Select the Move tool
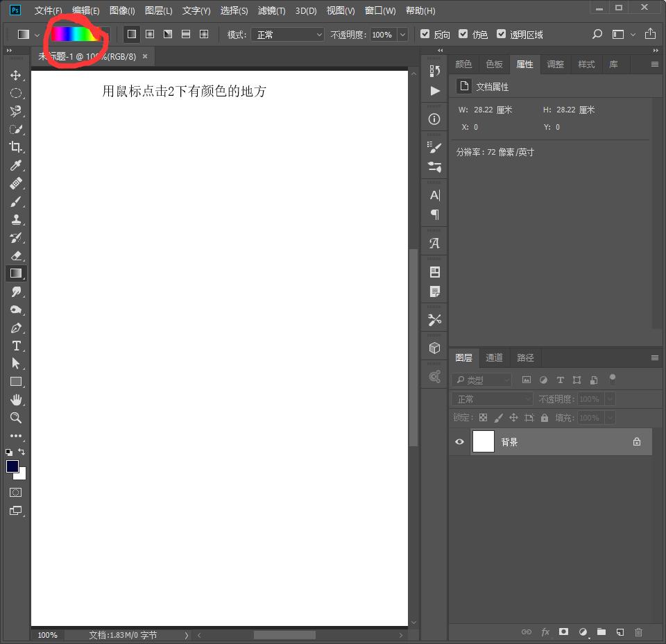Screen dimensions: 666x644 pyautogui.click(x=15, y=75)
